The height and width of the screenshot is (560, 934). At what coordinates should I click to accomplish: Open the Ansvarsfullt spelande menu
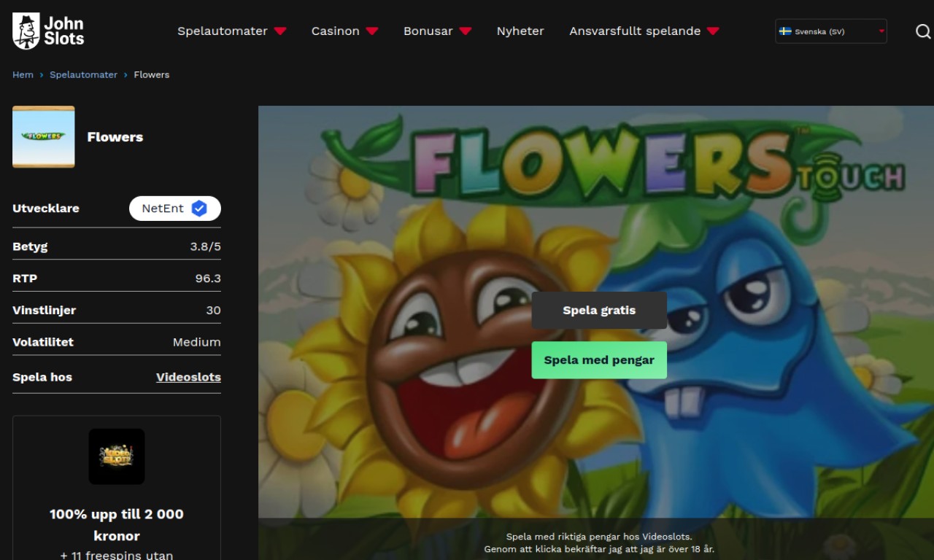pos(635,31)
